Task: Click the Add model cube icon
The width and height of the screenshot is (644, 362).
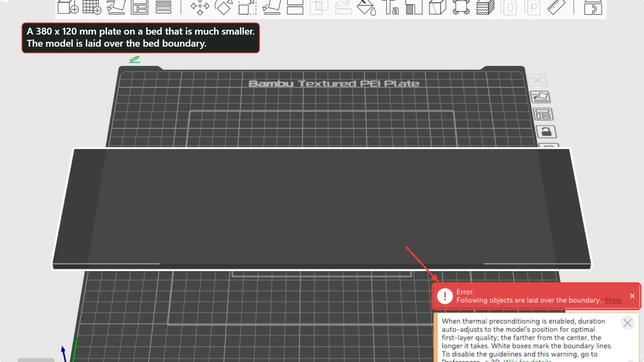Action: 68,7
